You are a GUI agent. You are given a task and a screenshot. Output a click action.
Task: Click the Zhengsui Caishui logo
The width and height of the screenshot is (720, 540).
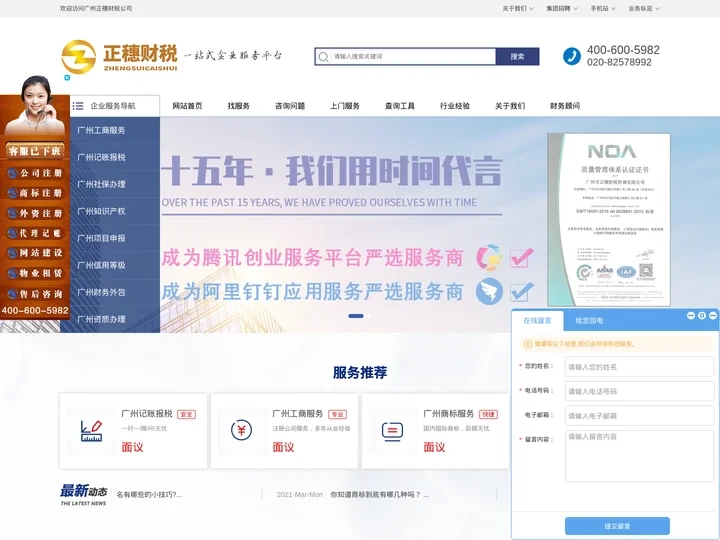tap(119, 56)
